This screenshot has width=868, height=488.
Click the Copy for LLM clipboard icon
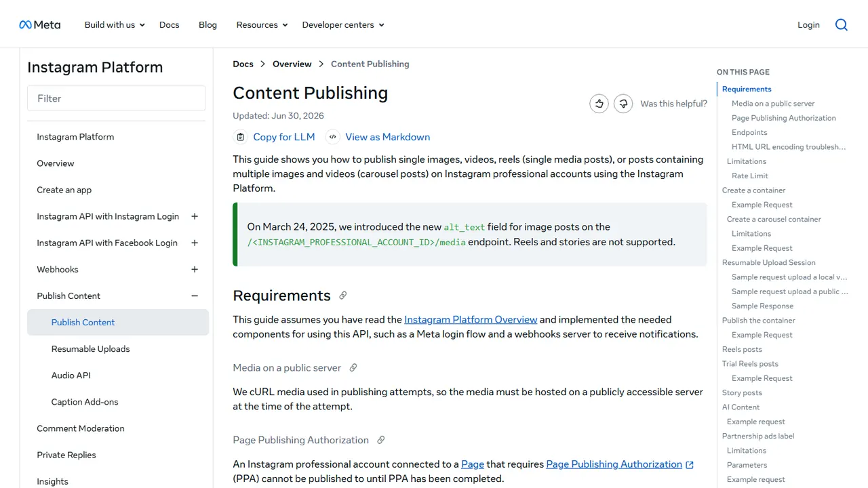pos(240,137)
